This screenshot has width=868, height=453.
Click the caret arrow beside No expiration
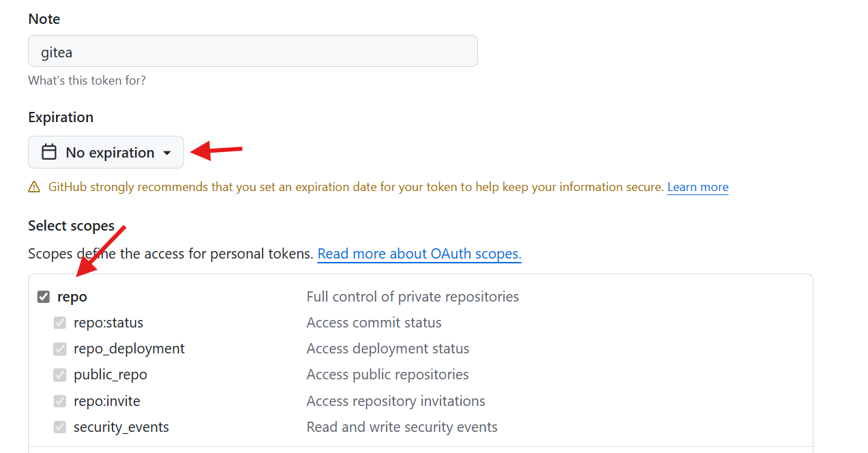(x=167, y=153)
